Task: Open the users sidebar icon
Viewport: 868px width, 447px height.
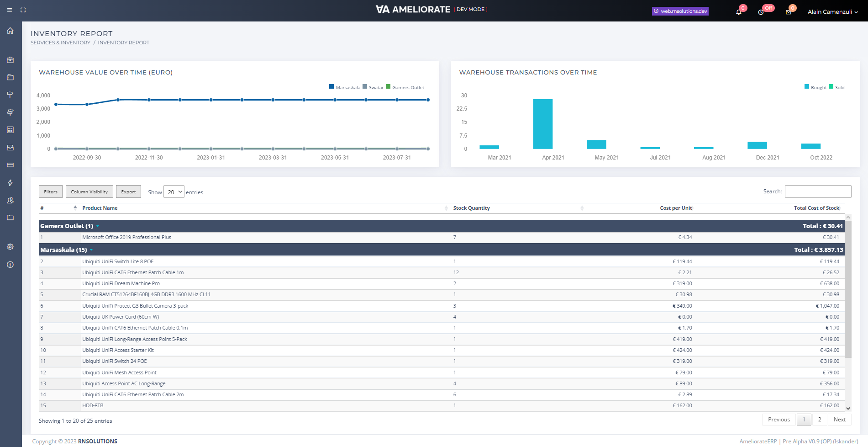Action: click(10, 200)
